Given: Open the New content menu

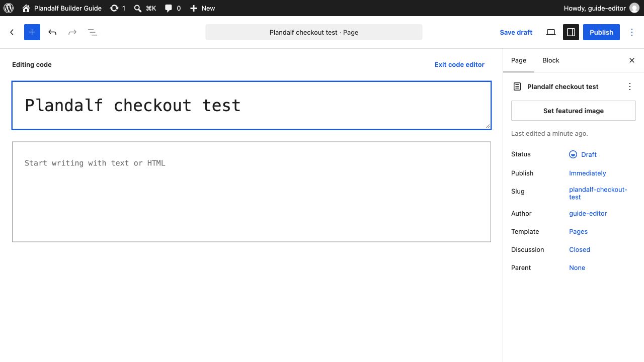Looking at the screenshot, I should click(x=202, y=8).
